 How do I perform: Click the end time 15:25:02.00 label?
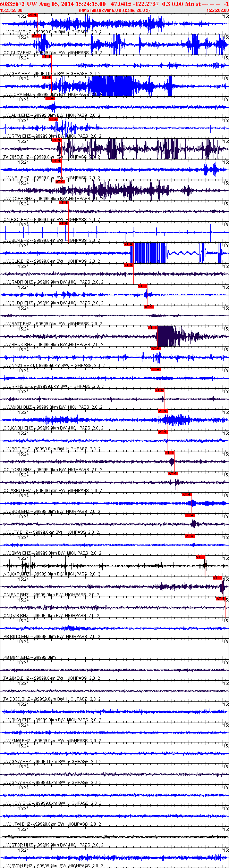[218, 10]
